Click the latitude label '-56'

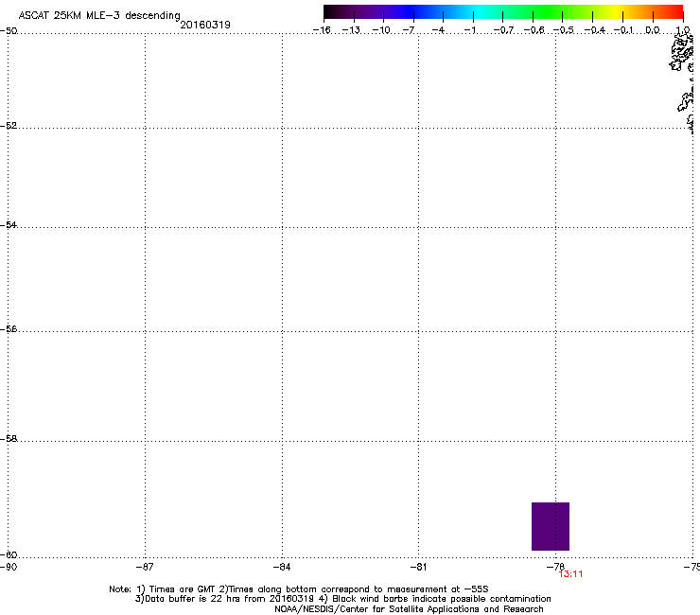pos(9,329)
